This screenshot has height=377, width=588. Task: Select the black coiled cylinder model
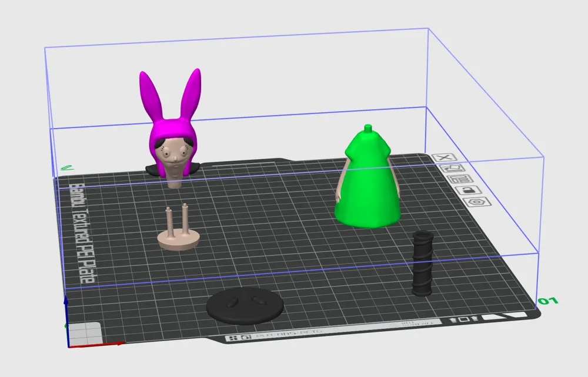click(x=423, y=264)
